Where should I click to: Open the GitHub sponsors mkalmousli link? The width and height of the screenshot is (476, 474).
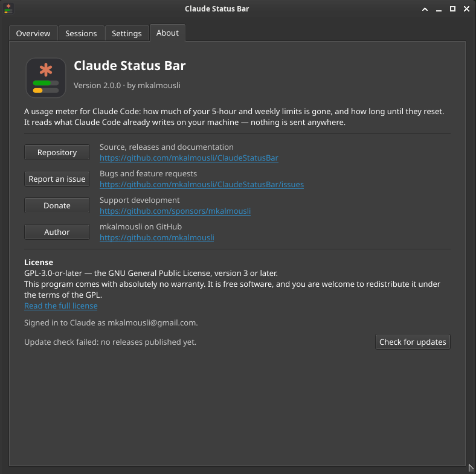click(175, 211)
